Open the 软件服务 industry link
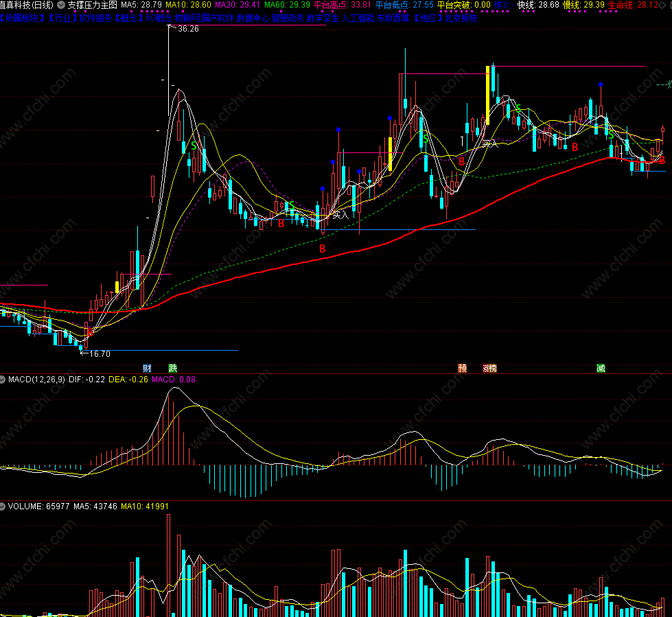The height and width of the screenshot is (617, 672). 95,18
